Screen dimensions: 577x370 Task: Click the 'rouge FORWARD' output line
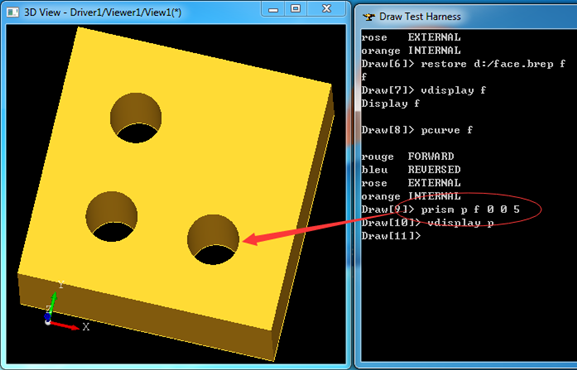(407, 157)
